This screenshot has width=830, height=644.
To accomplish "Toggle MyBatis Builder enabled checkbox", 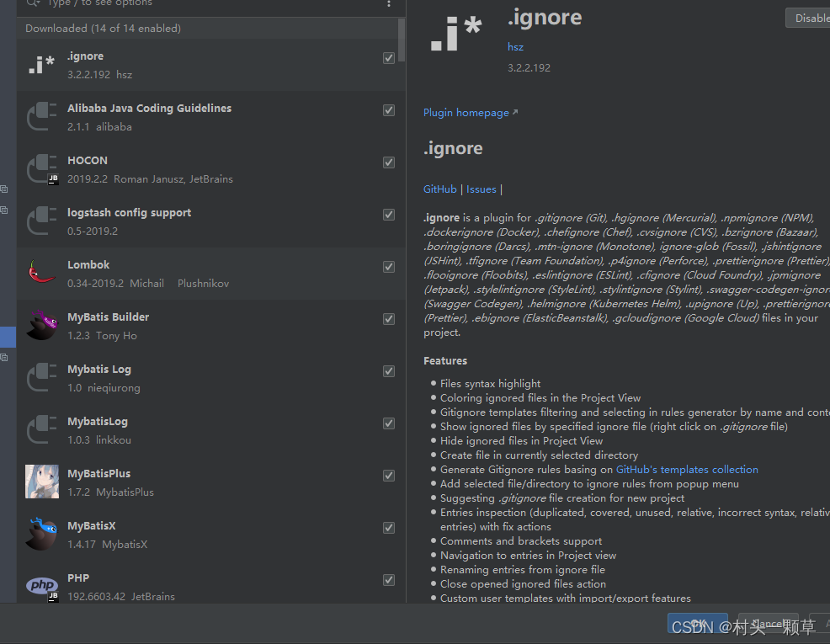I will (389, 318).
